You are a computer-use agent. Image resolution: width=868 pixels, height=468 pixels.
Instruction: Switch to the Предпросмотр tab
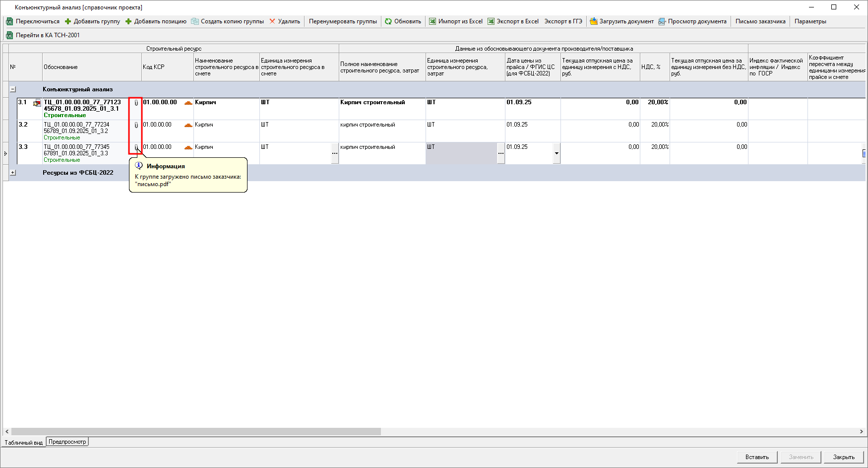point(67,442)
